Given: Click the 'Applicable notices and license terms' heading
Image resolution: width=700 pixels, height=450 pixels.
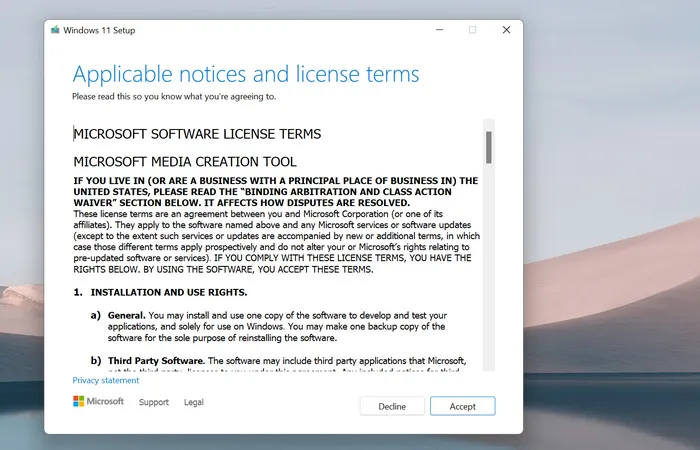Looking at the screenshot, I should tap(246, 75).
